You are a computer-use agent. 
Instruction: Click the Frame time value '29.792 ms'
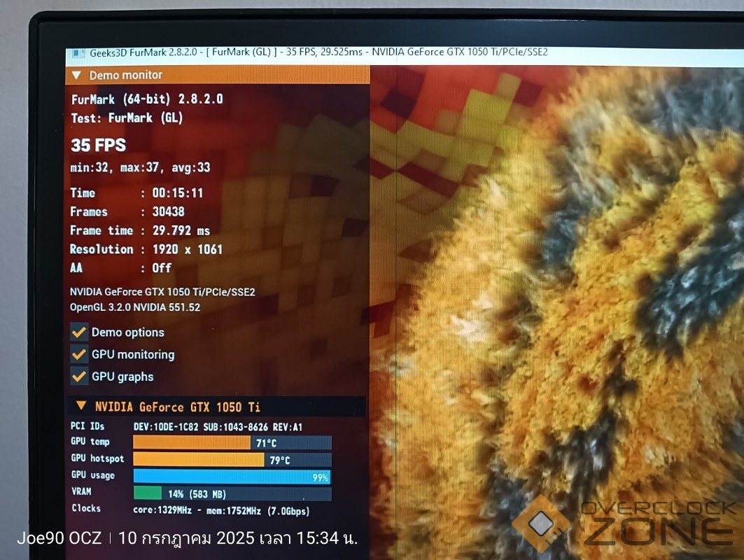pos(181,230)
